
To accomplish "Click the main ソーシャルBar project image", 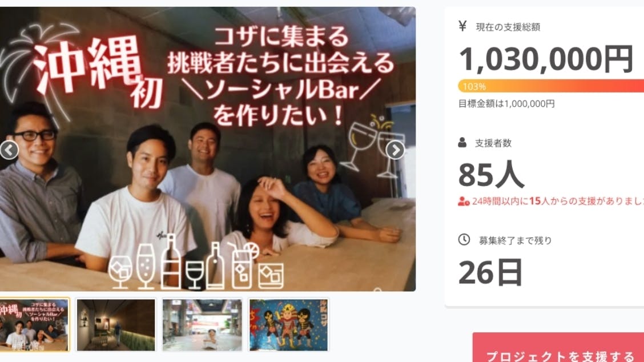I will (207, 149).
